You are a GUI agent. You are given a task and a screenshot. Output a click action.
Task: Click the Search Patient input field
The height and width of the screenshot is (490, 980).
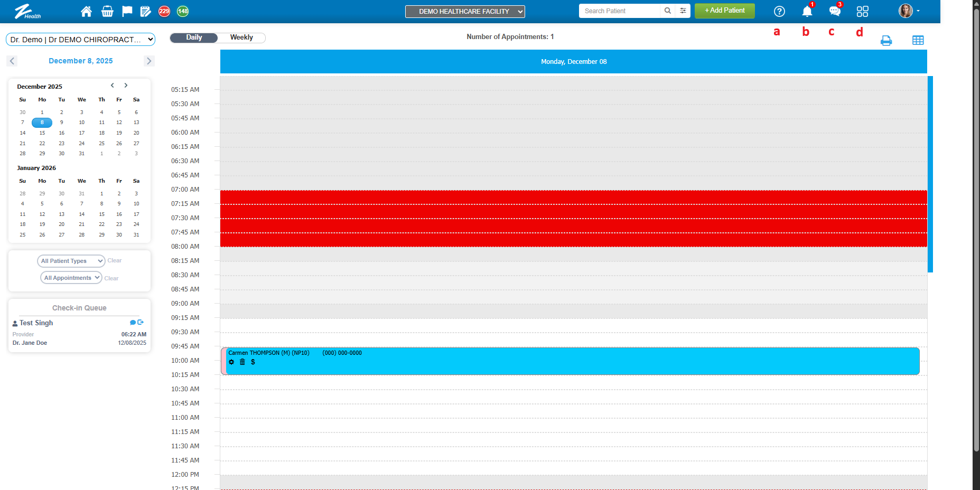tap(621, 11)
